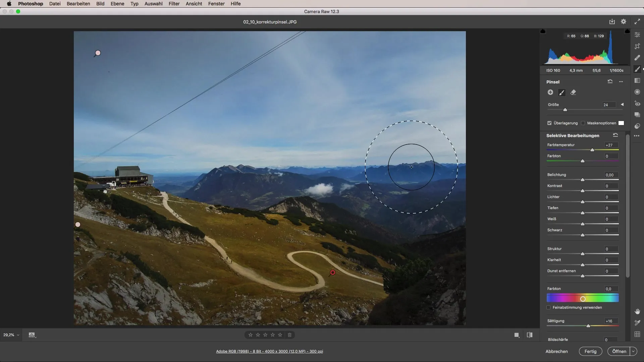Viewport: 644px width, 362px height.
Task: Reset the Pinsel brush panel
Action: click(x=610, y=81)
